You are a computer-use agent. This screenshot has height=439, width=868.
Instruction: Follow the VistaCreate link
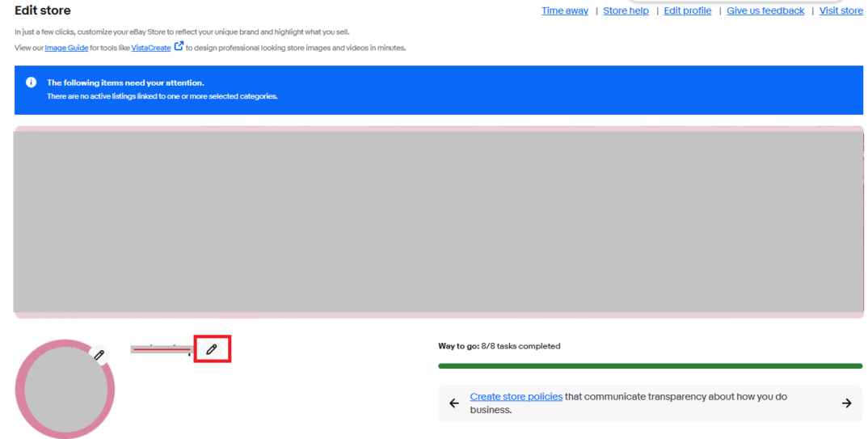(x=151, y=48)
